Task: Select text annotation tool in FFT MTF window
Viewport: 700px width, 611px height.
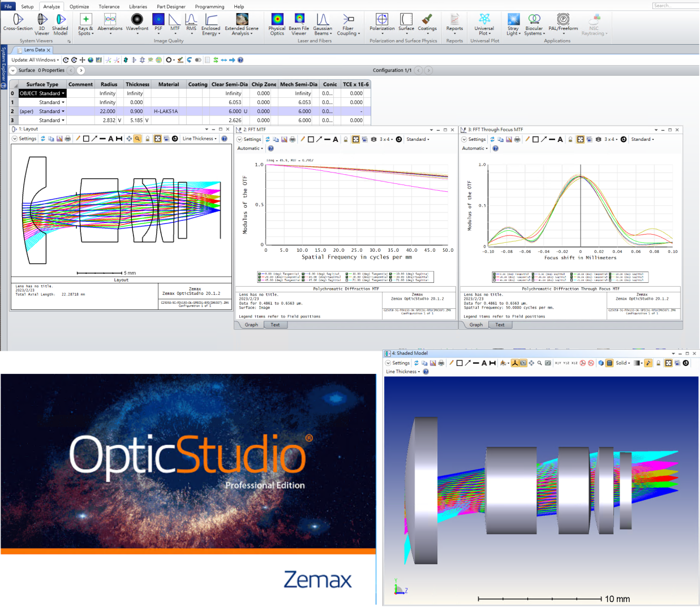Action: point(336,139)
